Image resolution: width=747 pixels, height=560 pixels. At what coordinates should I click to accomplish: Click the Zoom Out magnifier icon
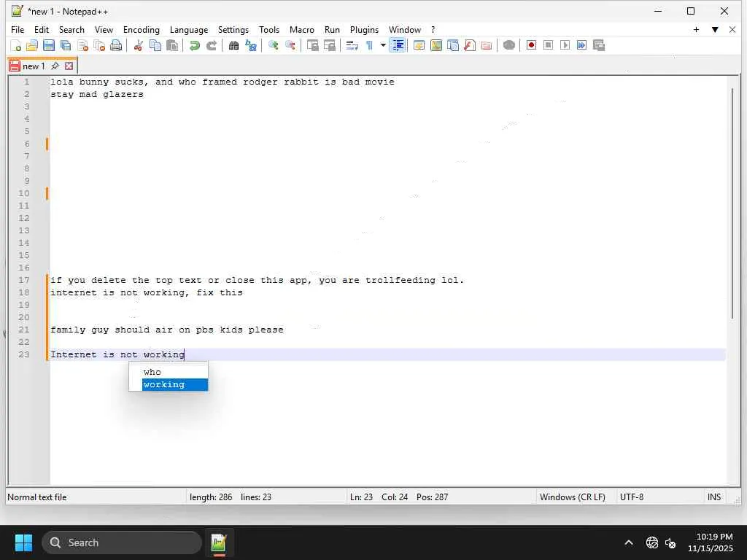(x=290, y=45)
